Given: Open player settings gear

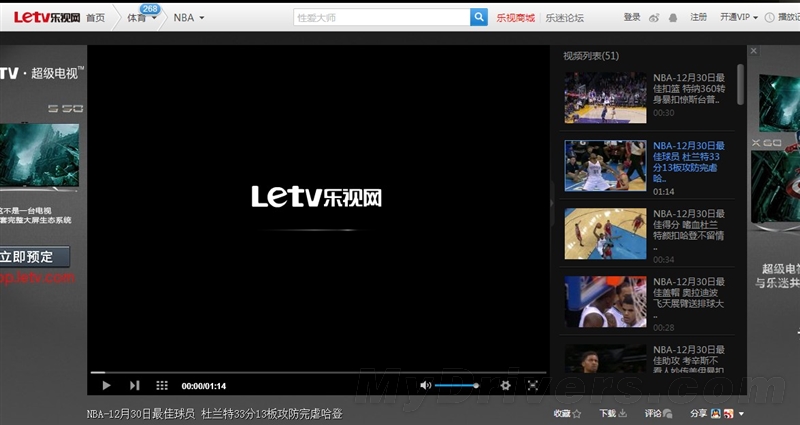Looking at the screenshot, I should point(505,386).
